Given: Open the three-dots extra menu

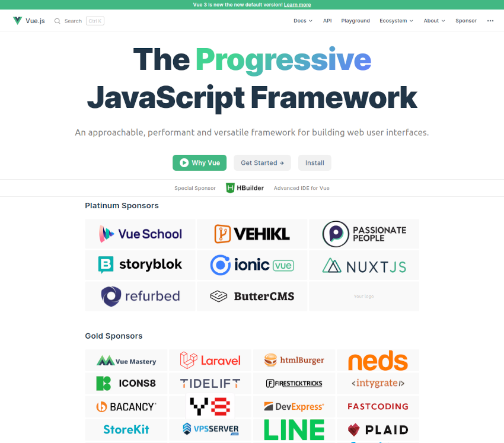Looking at the screenshot, I should point(490,21).
